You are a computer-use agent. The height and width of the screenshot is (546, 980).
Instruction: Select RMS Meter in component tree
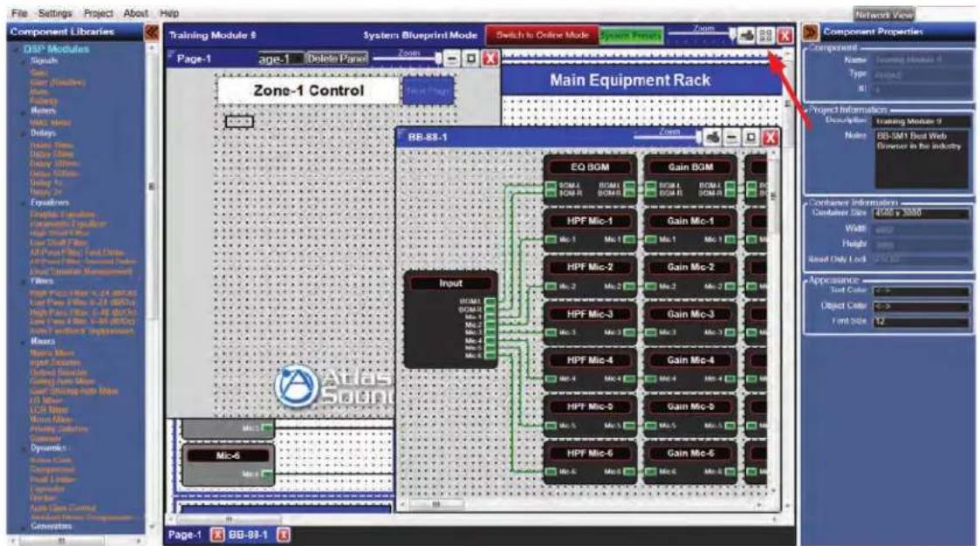51,123
